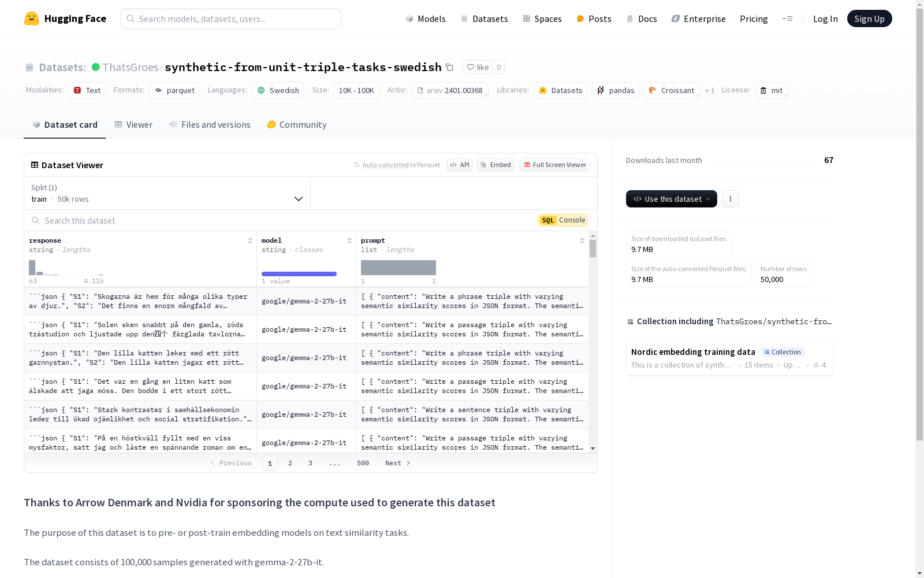
Task: Click the API button in Dataset Viewer
Action: point(460,165)
